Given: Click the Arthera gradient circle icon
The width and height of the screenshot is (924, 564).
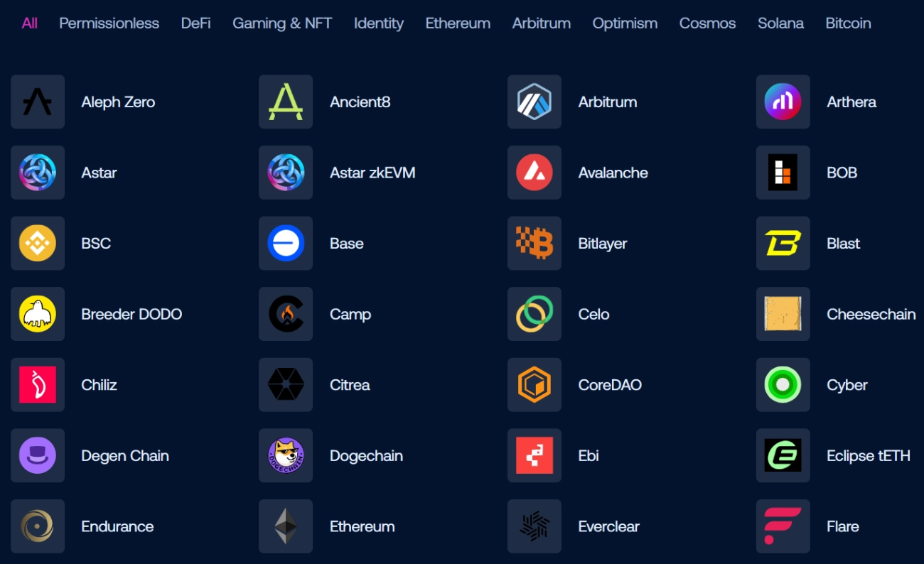Looking at the screenshot, I should click(x=783, y=102).
